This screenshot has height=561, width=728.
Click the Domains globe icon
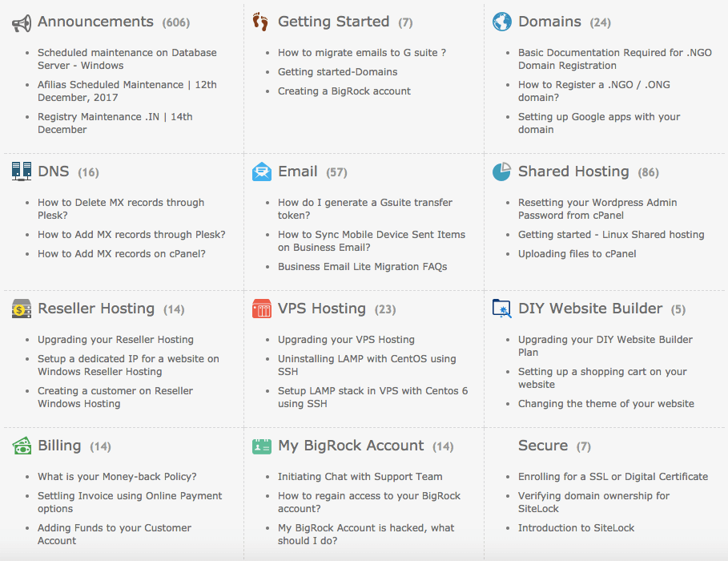coord(502,22)
